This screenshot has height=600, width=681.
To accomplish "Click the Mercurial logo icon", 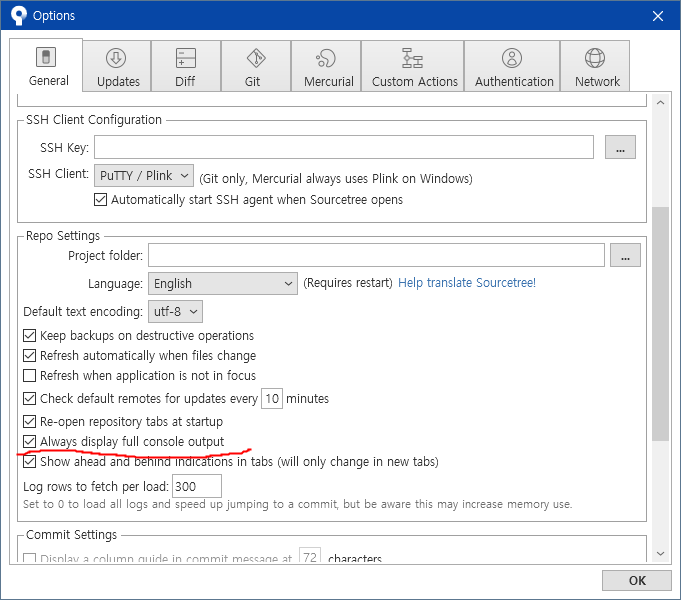I will click(x=326, y=58).
